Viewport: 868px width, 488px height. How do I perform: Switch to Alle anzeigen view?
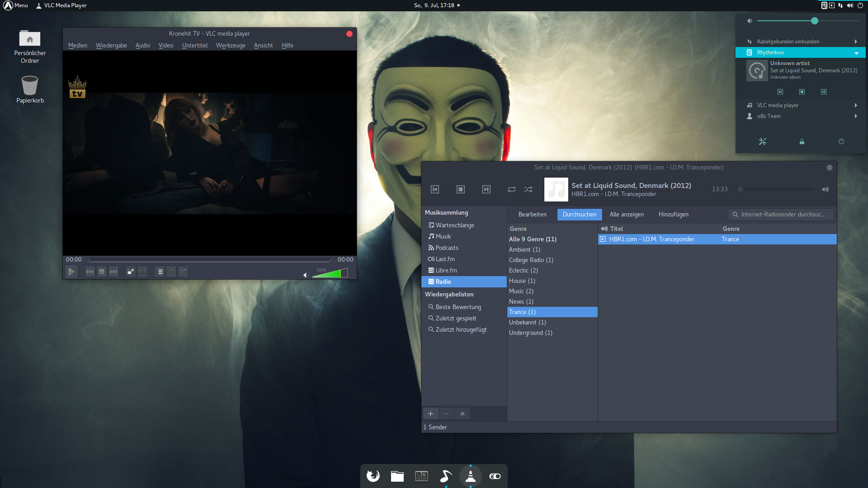[626, 215]
